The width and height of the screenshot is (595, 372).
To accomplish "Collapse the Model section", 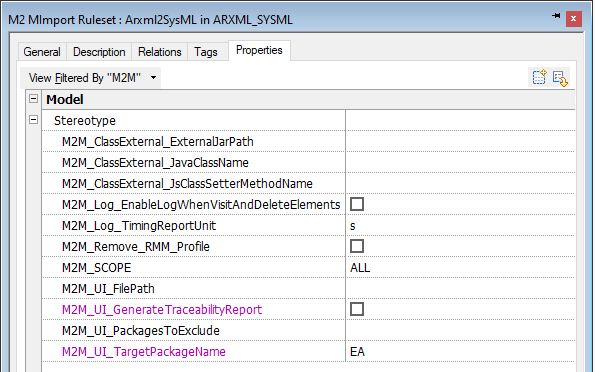I will (33, 99).
